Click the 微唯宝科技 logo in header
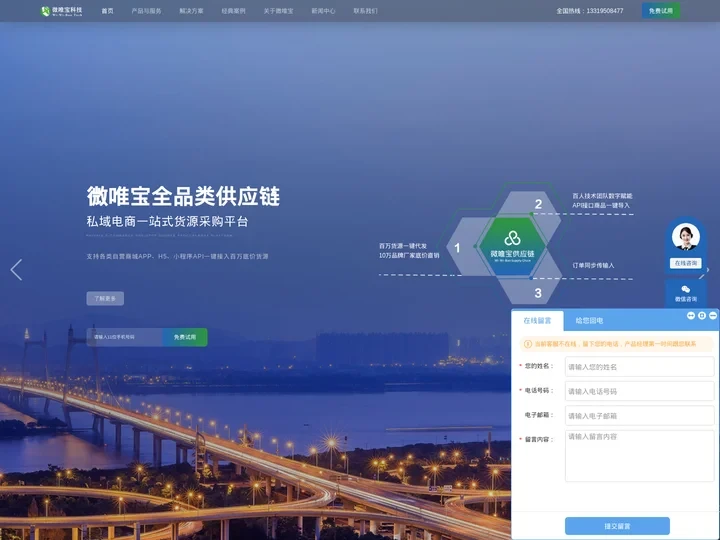Screen dimensions: 720x540 click(62, 11)
